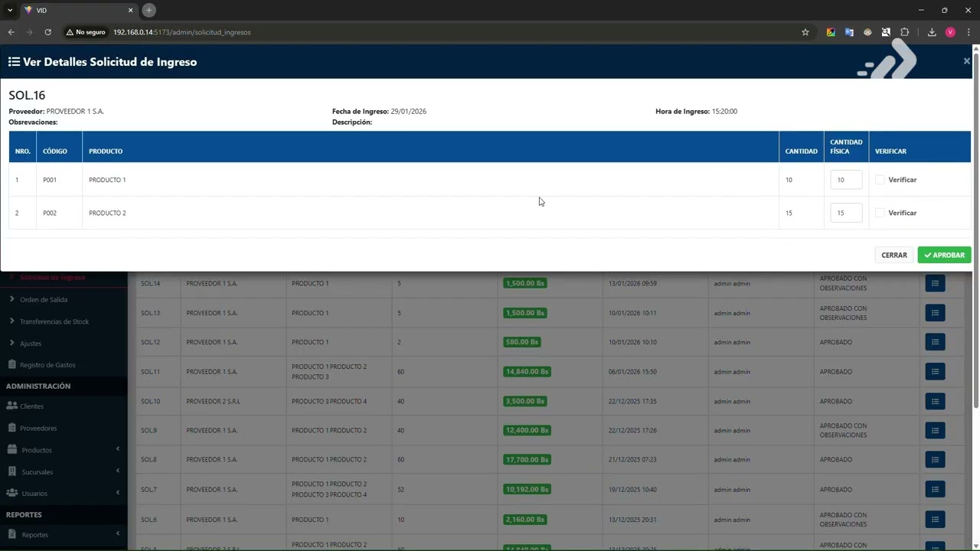This screenshot has width=980, height=551.
Task: Click 580.00 Bs badge in SOL.12 row
Action: pyautogui.click(x=522, y=342)
